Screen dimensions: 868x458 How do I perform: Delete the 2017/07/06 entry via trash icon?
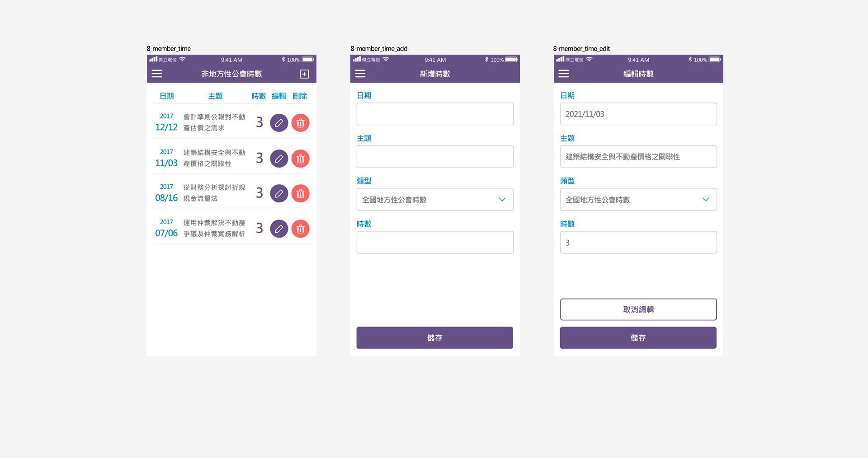click(300, 229)
